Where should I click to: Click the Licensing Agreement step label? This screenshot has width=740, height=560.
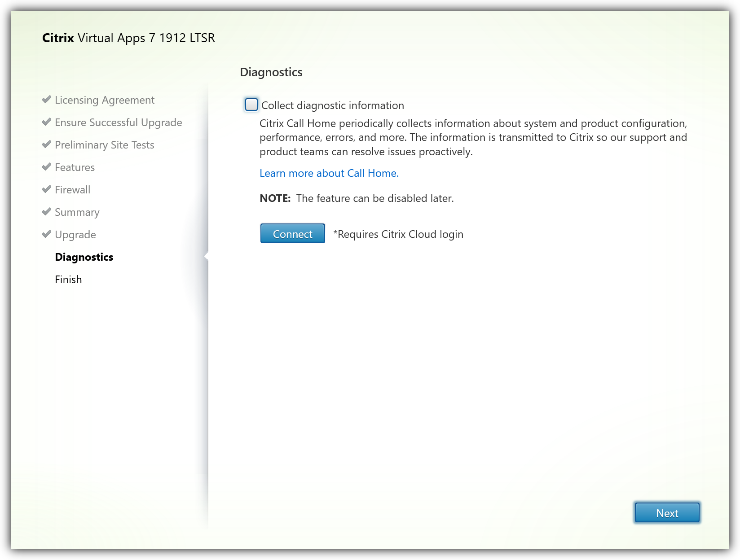pos(105,100)
